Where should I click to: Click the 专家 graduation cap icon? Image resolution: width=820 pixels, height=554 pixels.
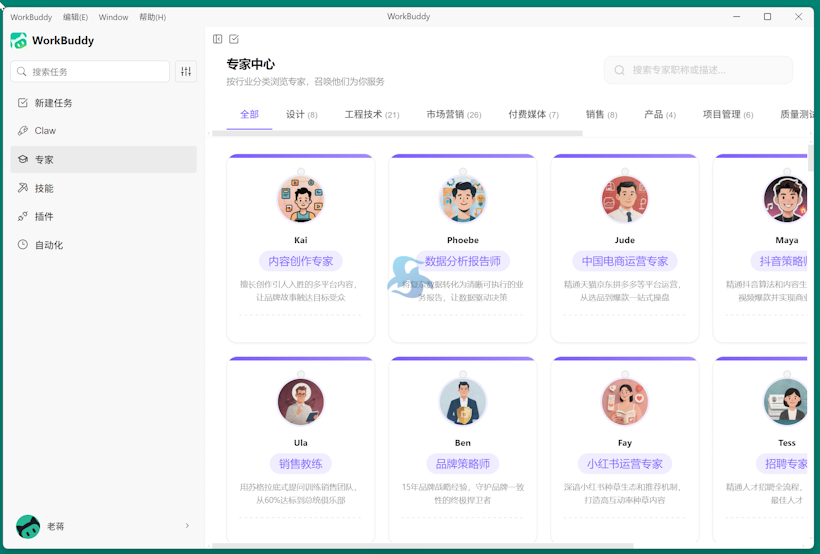click(x=22, y=159)
